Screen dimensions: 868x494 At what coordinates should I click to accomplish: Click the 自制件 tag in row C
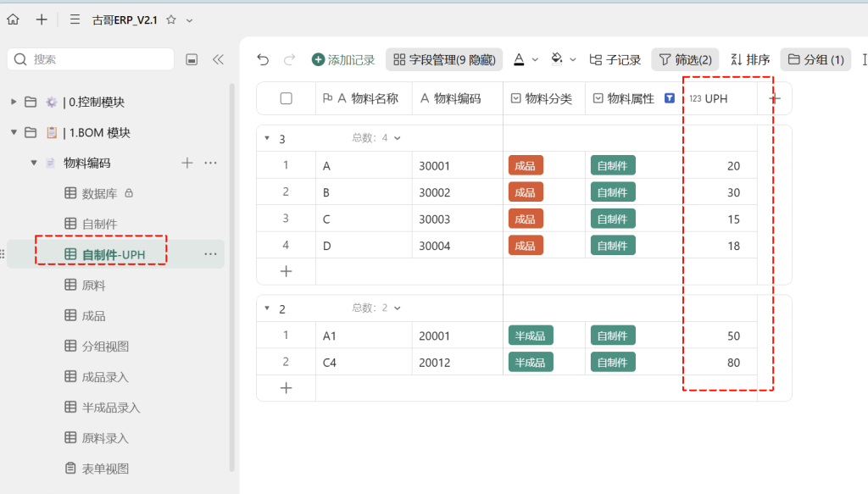coord(613,219)
